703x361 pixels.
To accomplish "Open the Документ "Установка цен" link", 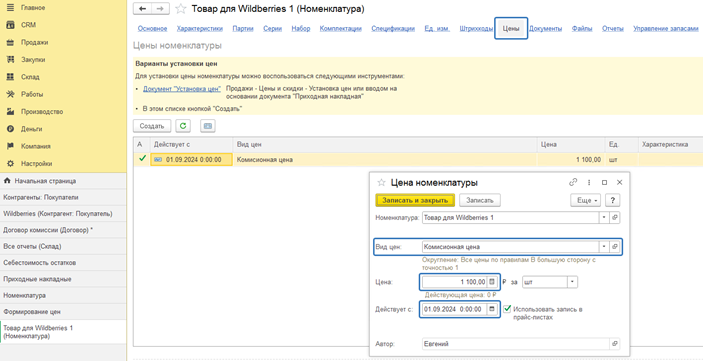I will click(182, 89).
